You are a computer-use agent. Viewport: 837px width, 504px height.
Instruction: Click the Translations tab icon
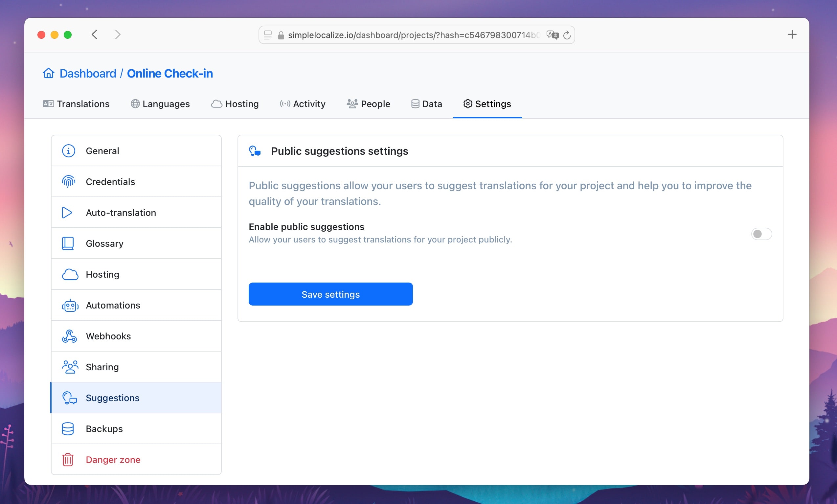48,104
